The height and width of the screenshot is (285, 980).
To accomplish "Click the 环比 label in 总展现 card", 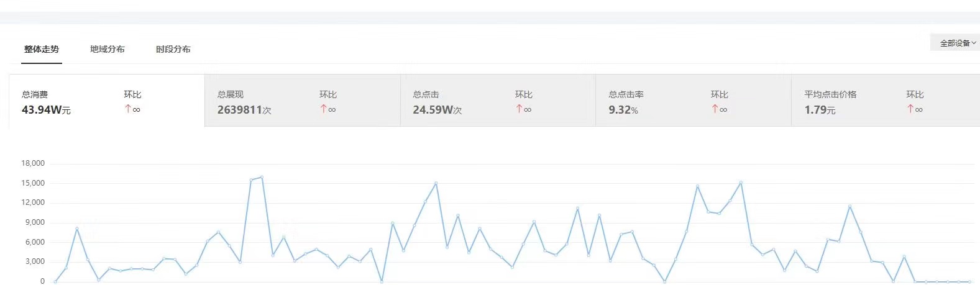I will 328,94.
